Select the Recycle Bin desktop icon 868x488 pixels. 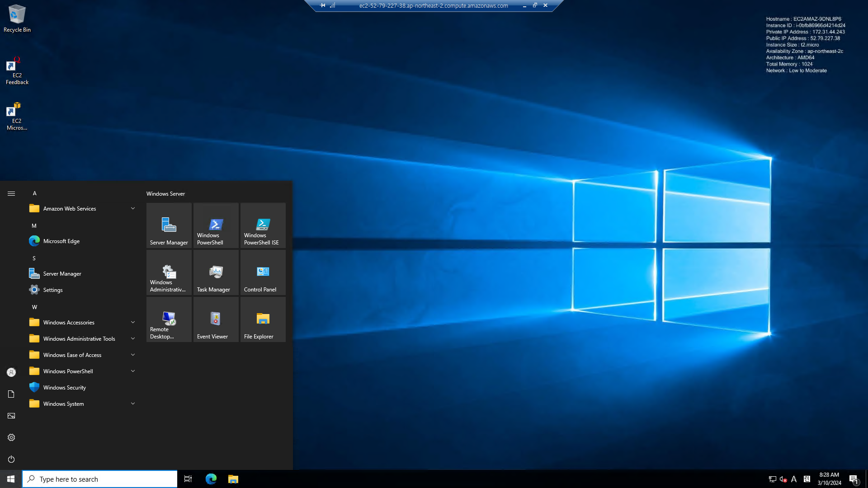17,19
